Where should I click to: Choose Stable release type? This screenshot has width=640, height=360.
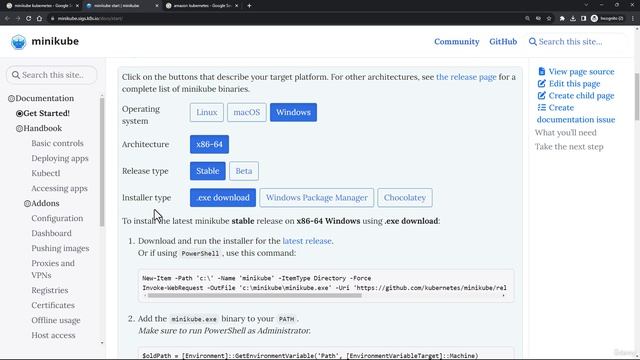click(207, 171)
